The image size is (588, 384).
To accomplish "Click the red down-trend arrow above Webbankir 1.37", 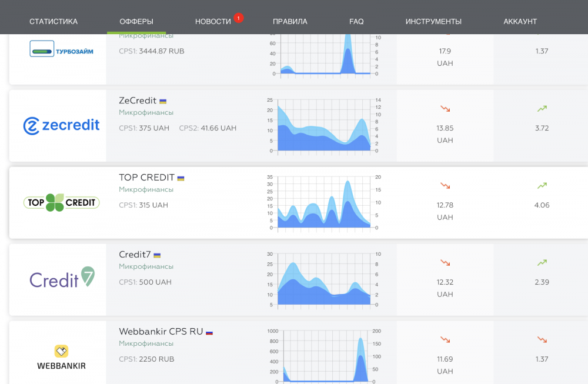I will point(542,340).
